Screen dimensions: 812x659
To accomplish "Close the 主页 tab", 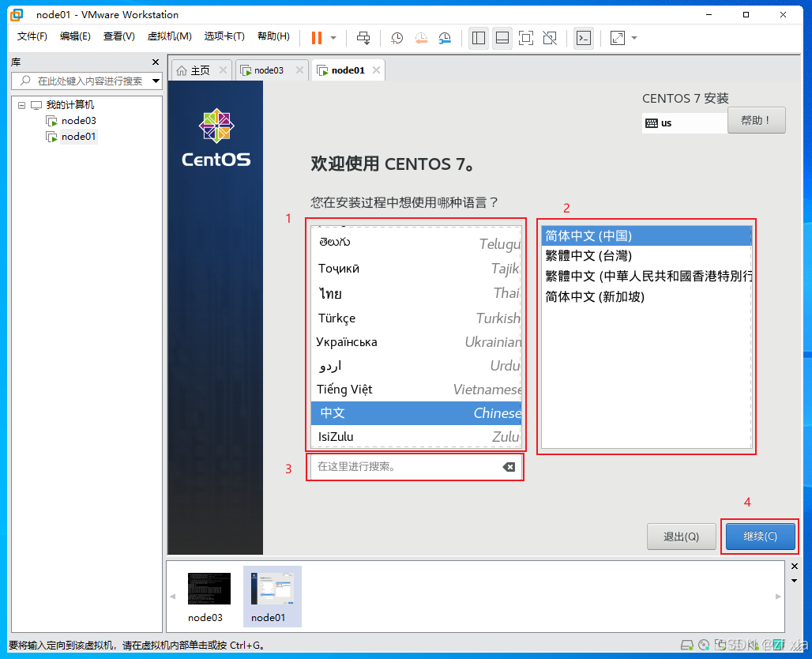I will (x=223, y=70).
